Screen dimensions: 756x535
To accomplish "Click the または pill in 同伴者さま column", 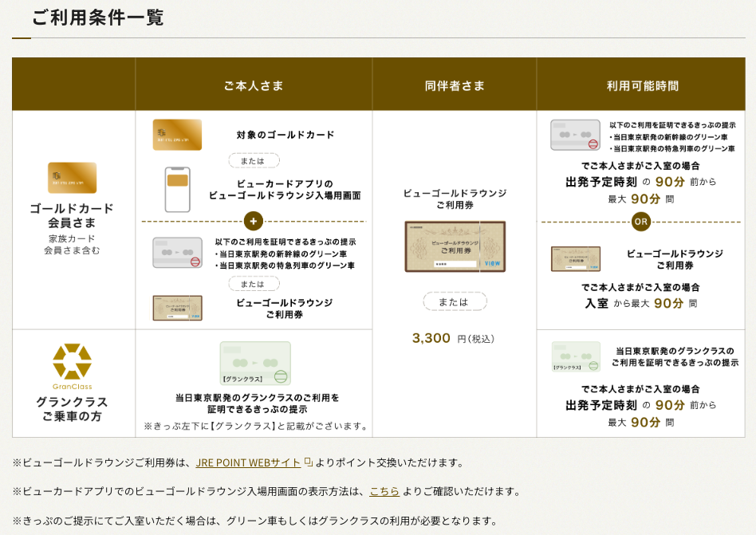I will pyautogui.click(x=455, y=301).
